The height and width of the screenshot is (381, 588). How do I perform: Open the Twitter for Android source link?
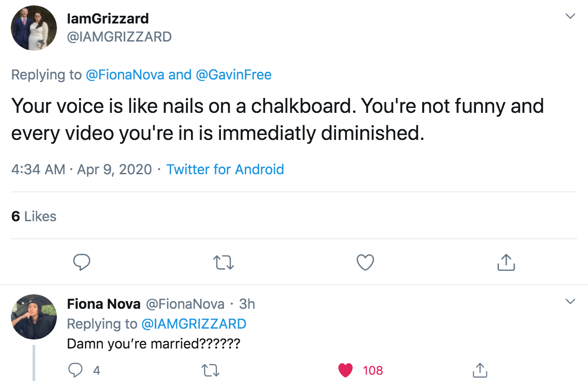225,169
